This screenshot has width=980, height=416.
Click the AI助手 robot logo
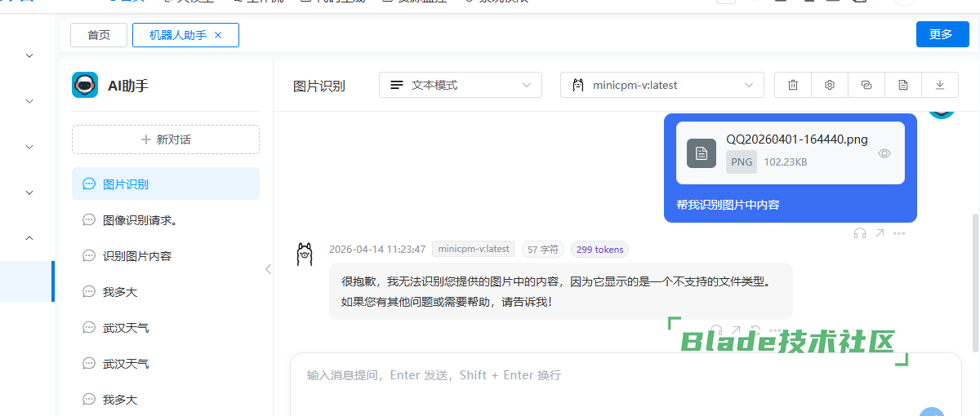coord(85,85)
